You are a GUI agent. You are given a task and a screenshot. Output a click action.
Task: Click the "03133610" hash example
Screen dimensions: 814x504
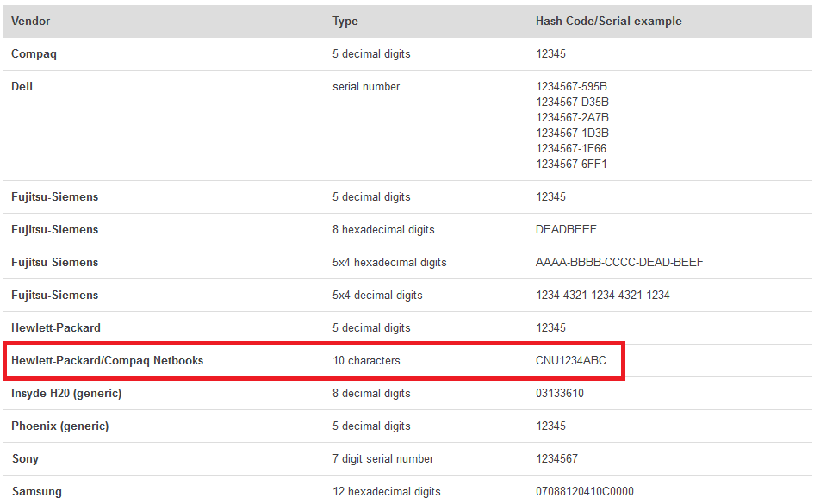coord(560,394)
